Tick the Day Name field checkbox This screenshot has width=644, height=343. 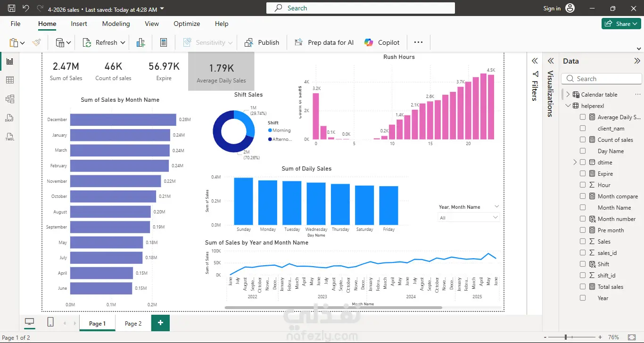point(583,151)
